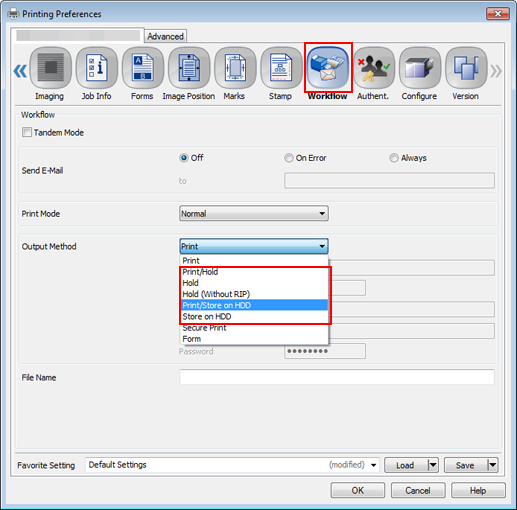Close the Printing Preferences window
This screenshot has height=510, width=517.
(498, 14)
